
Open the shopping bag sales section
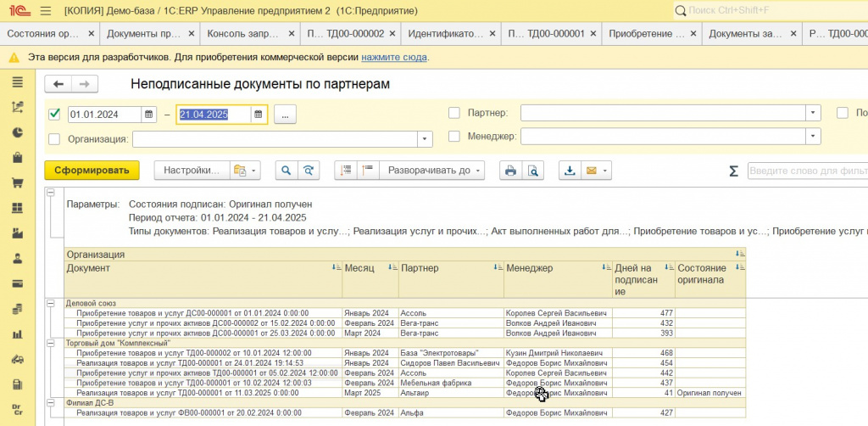tap(17, 158)
